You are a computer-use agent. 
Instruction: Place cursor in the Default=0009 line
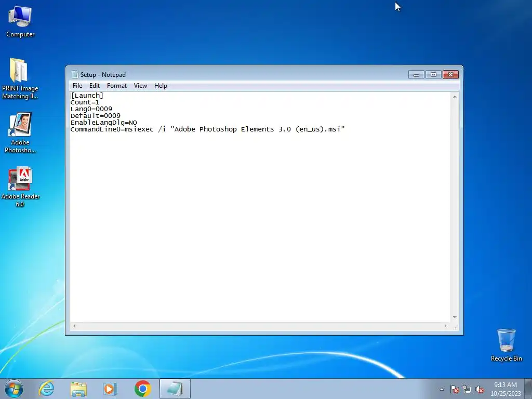[x=96, y=116]
